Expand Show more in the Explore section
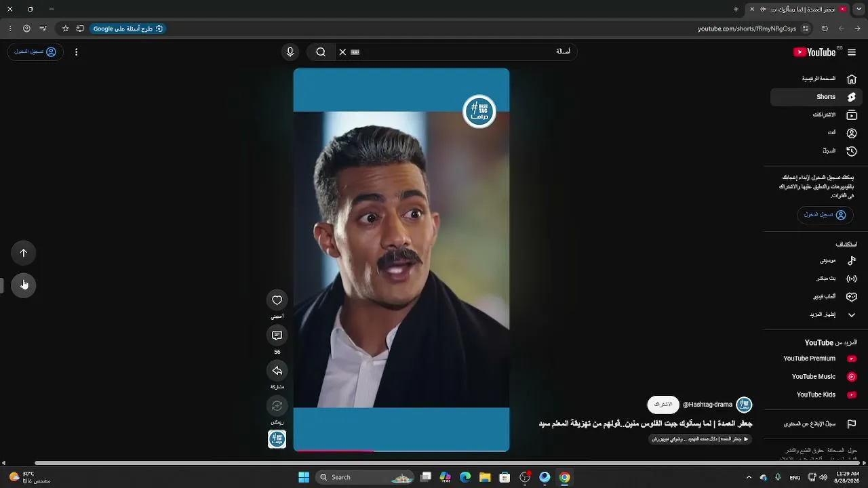868x488 pixels. (816, 314)
